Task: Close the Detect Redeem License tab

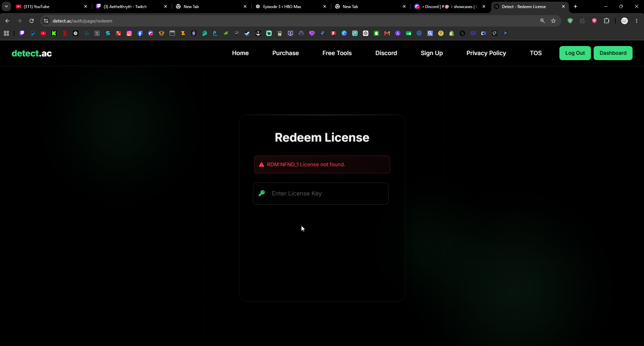Action: point(563,6)
